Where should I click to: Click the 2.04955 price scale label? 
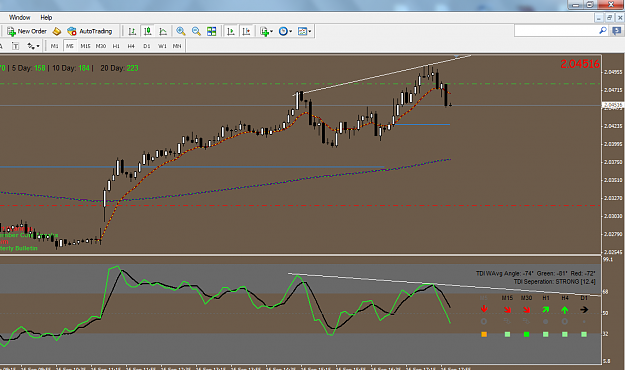tap(613, 72)
